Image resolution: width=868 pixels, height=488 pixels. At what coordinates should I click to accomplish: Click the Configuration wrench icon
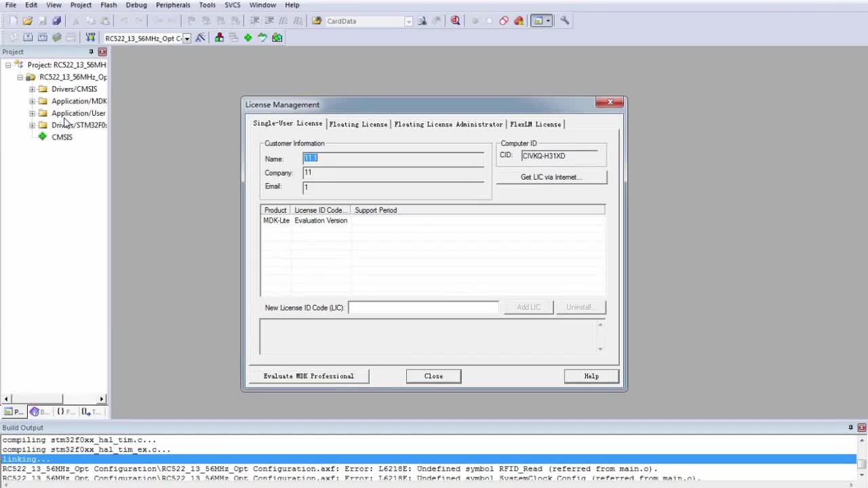564,21
